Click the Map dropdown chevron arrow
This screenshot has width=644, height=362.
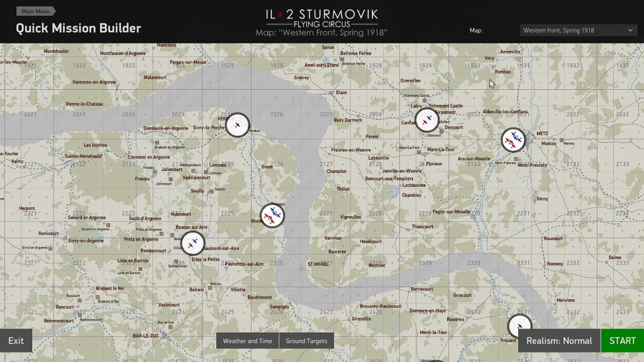tap(630, 30)
